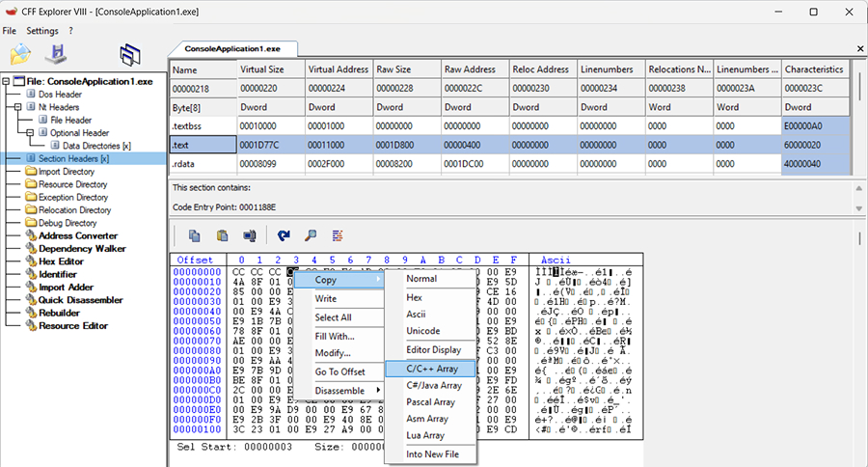Click the Open file folder icon
Image resolution: width=868 pixels, height=467 pixels.
[20, 54]
